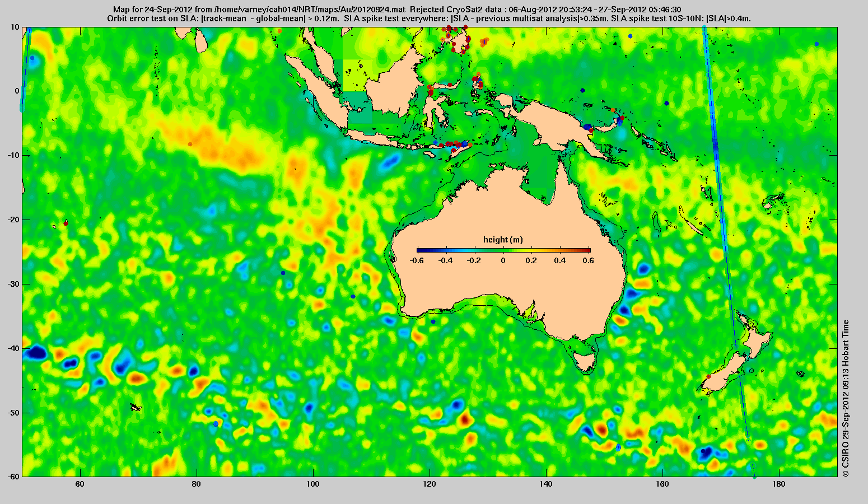
Task: Click the blue satellite track crossing New Zealand
Action: [x=728, y=252]
